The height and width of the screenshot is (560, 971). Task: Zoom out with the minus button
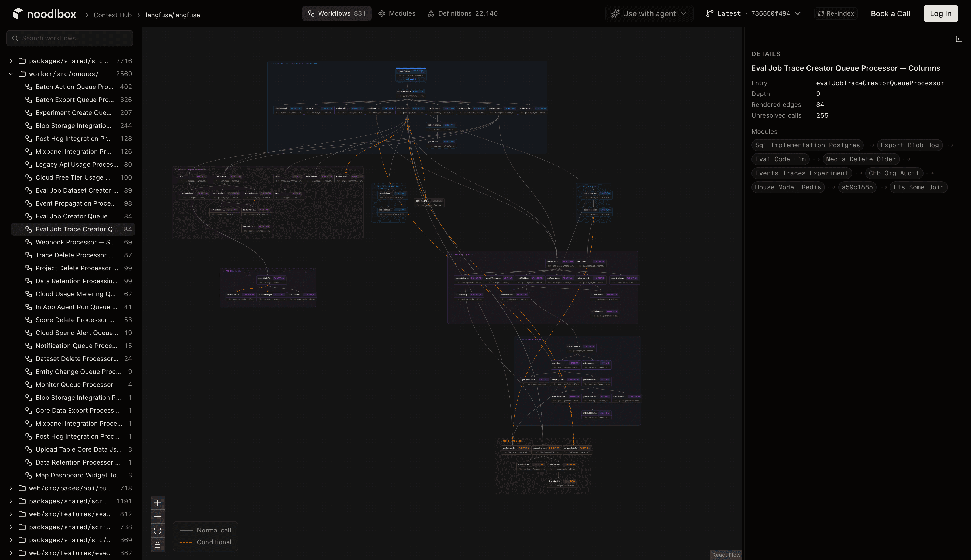pyautogui.click(x=157, y=517)
